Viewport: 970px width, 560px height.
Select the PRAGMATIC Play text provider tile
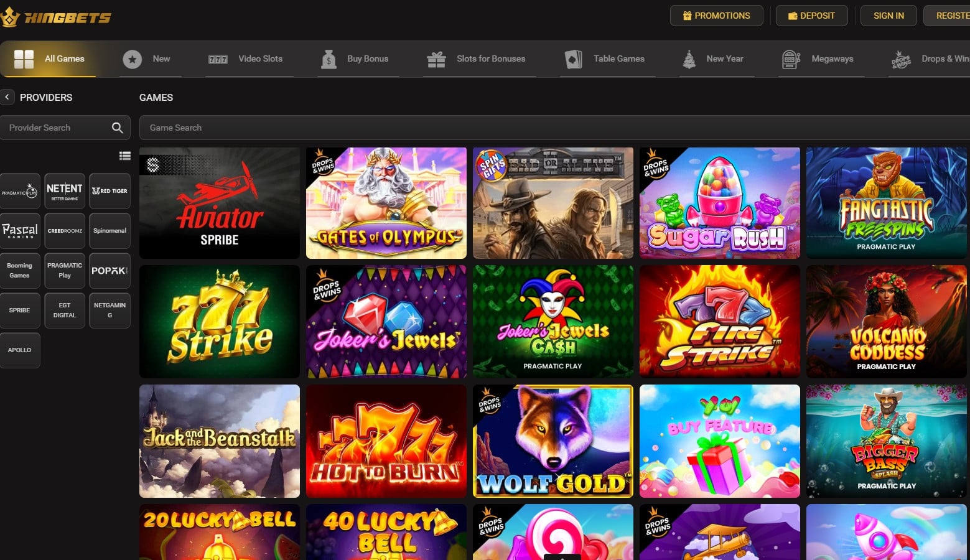pos(65,271)
